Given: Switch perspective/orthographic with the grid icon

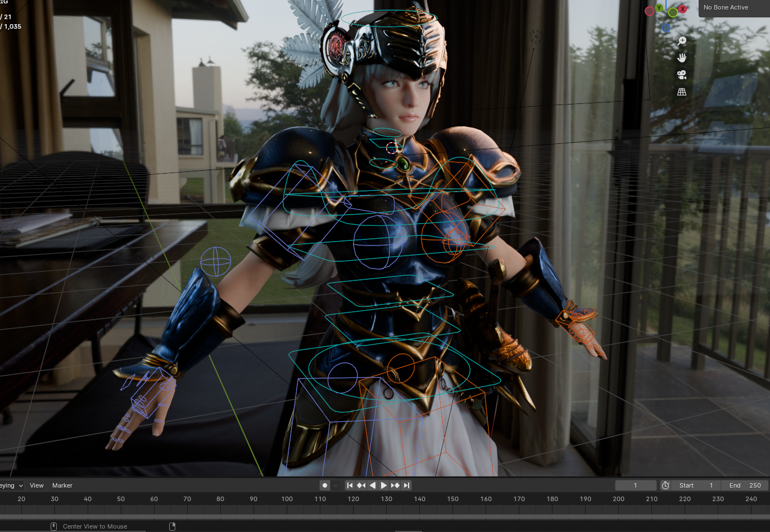Looking at the screenshot, I should (682, 92).
